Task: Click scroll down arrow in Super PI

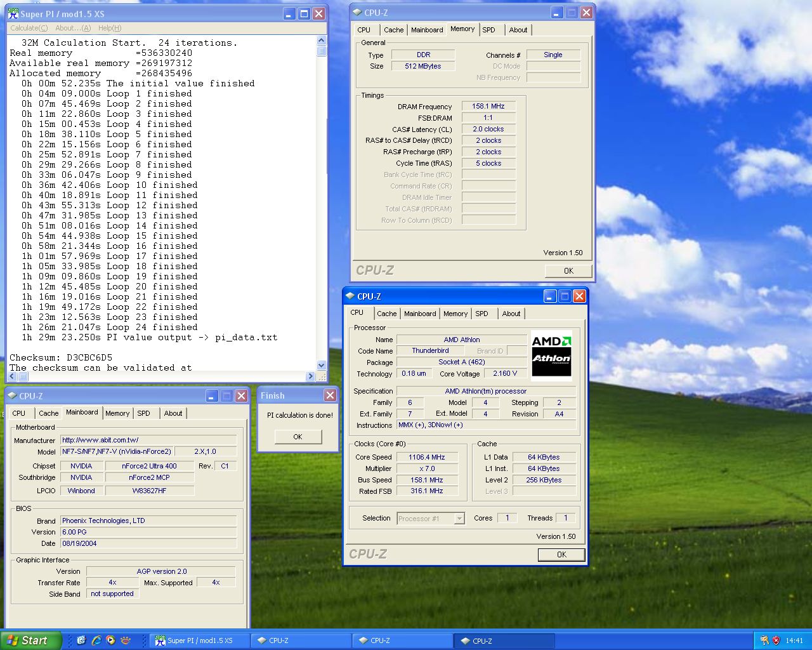Action: [321, 365]
